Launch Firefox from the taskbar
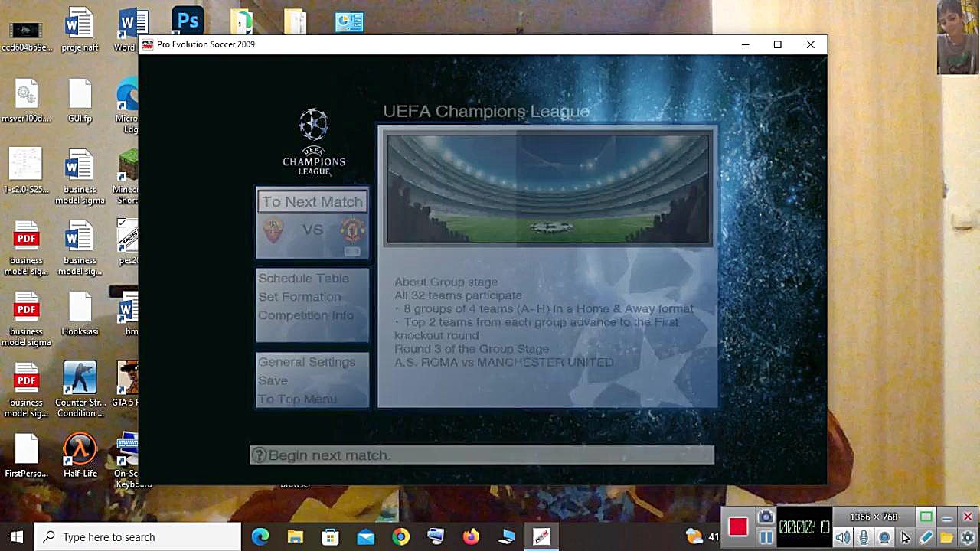980x551 pixels. 471,536
